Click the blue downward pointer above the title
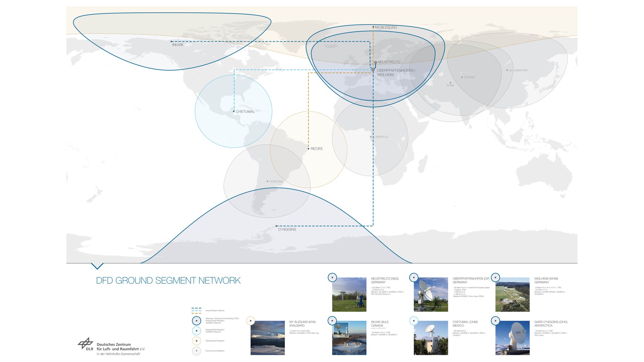 click(97, 266)
